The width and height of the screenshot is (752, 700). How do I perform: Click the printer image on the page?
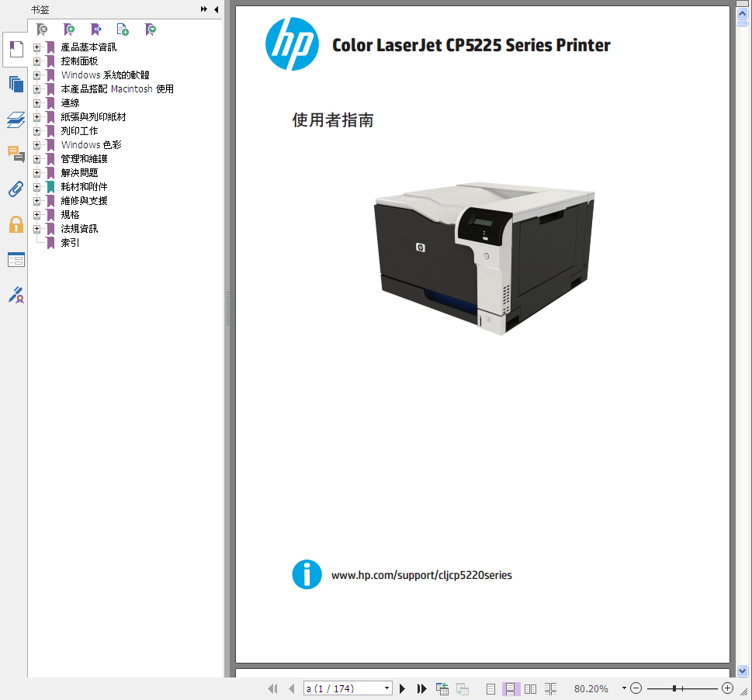click(484, 258)
